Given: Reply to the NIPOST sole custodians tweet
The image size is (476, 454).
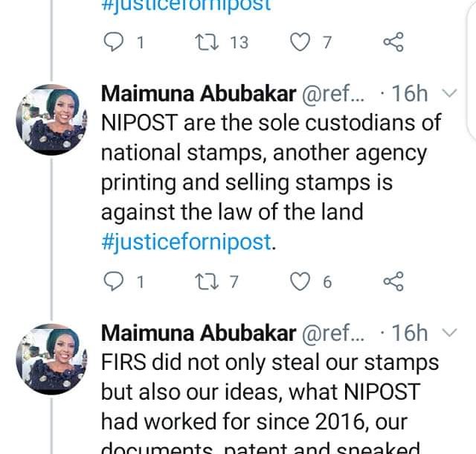Looking at the screenshot, I should [114, 281].
